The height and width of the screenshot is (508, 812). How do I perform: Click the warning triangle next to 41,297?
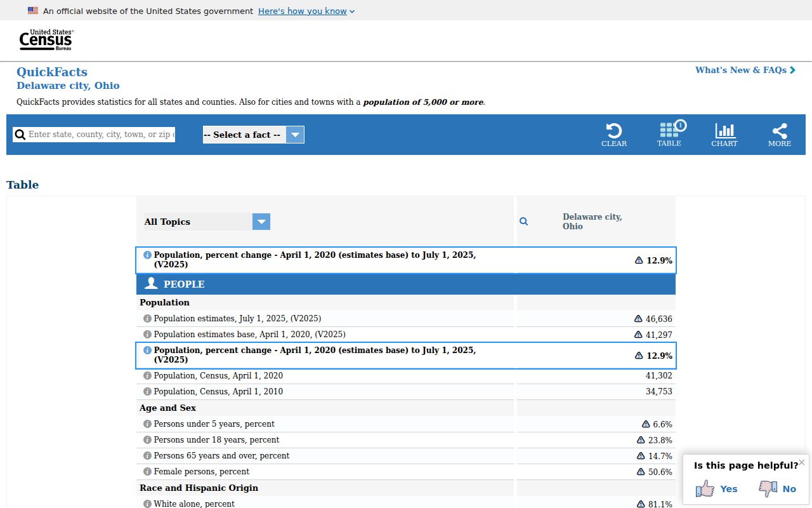[x=638, y=335]
